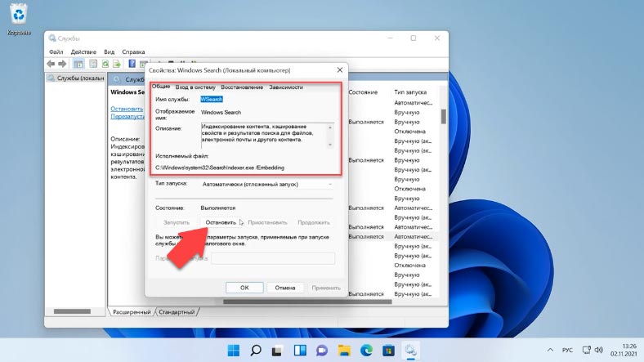Switch to the Восстановление tab
The width and height of the screenshot is (644, 362).
tap(242, 87)
